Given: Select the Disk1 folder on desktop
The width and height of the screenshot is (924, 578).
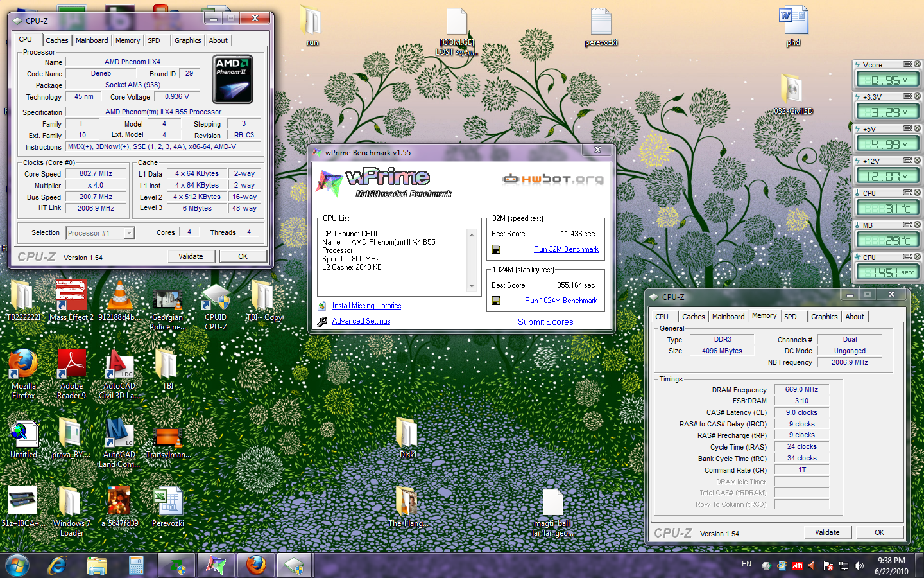Looking at the screenshot, I should tap(408, 438).
